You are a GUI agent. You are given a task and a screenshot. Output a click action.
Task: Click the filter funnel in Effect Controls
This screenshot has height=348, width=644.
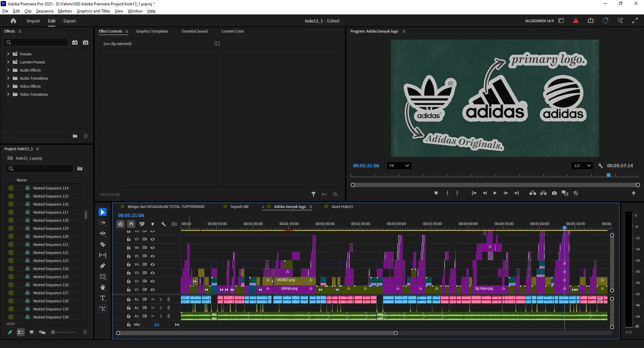click(313, 194)
